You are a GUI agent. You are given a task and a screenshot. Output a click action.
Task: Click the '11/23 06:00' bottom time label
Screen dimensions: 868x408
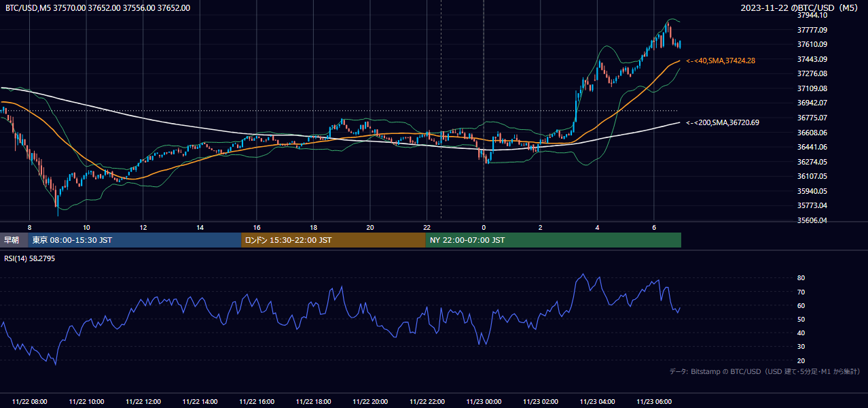click(x=654, y=402)
